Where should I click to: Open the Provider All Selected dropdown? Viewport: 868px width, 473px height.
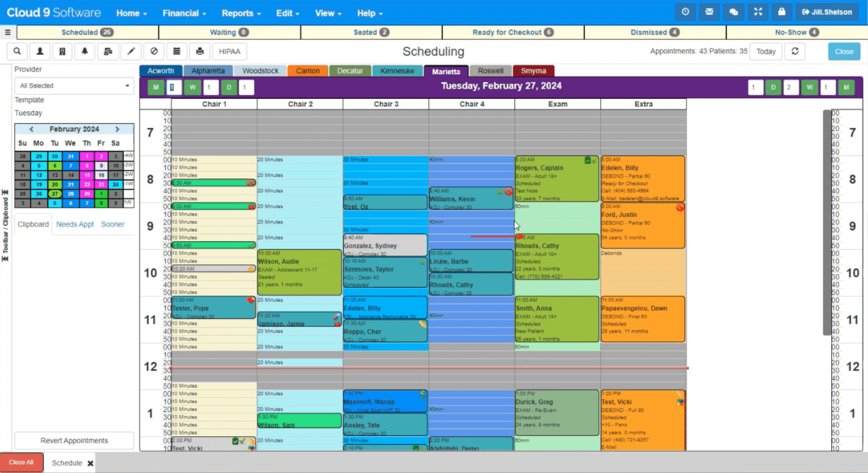pos(74,86)
